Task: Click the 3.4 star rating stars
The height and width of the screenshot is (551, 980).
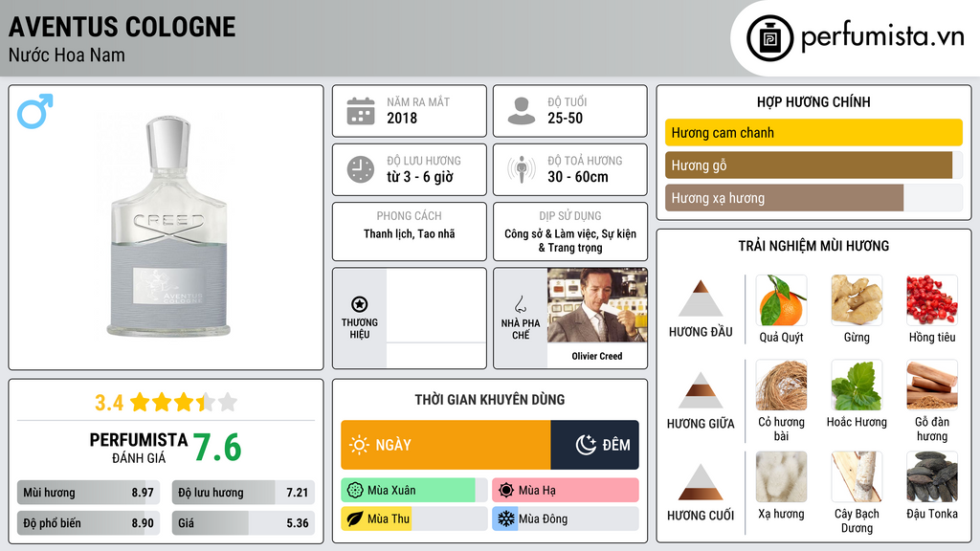Action: coord(184,403)
